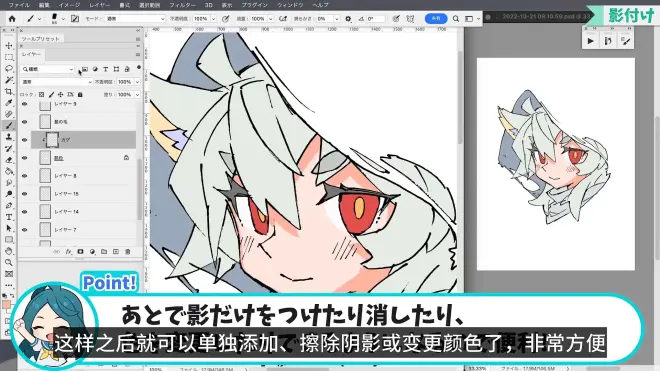Click the blue share button
The width and height of the screenshot is (660, 371).
(x=436, y=19)
